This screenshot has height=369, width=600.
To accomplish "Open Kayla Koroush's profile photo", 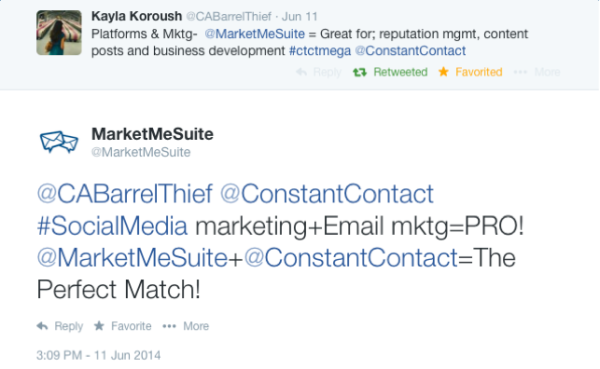I will [59, 33].
